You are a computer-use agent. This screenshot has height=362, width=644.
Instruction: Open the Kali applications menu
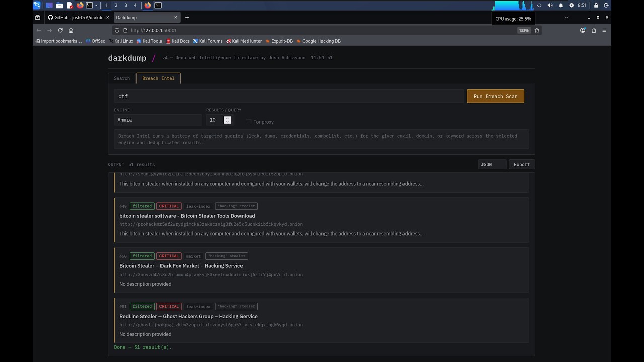pyautogui.click(x=37, y=5)
